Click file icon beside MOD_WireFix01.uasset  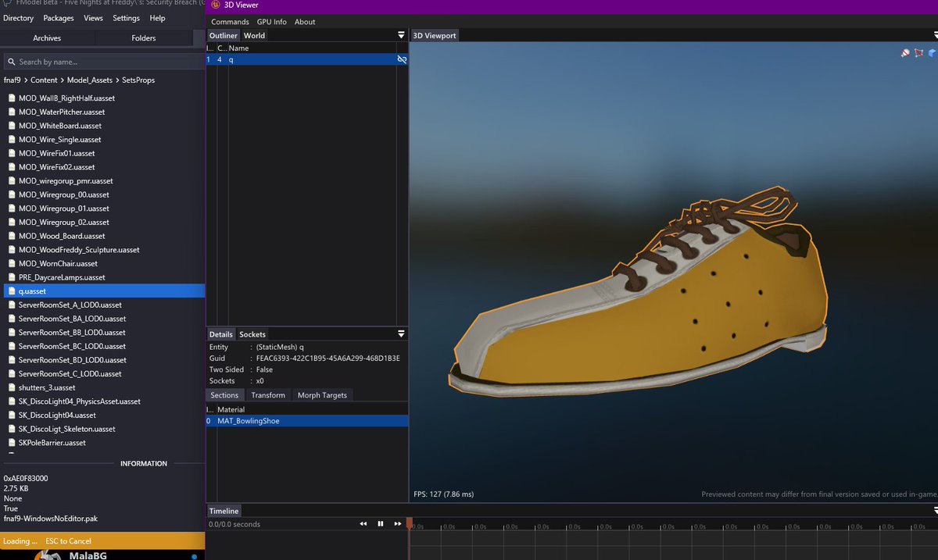tap(11, 153)
